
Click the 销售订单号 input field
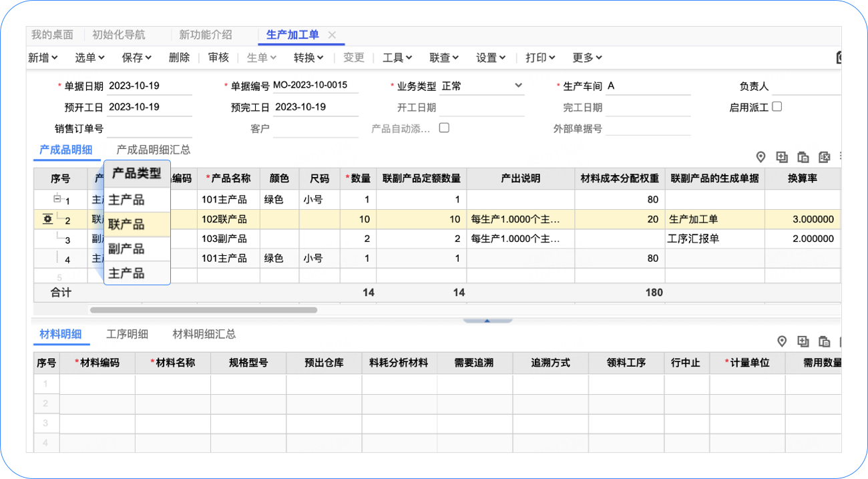149,128
